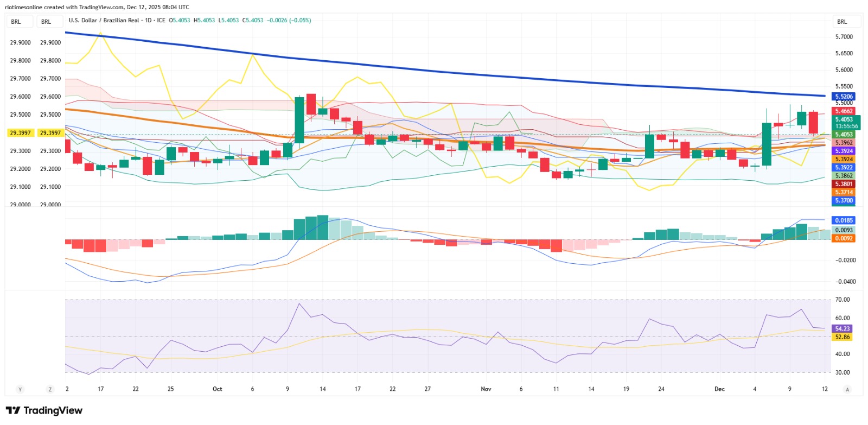Toggle the A auto-scale button at bottom right

tap(847, 389)
